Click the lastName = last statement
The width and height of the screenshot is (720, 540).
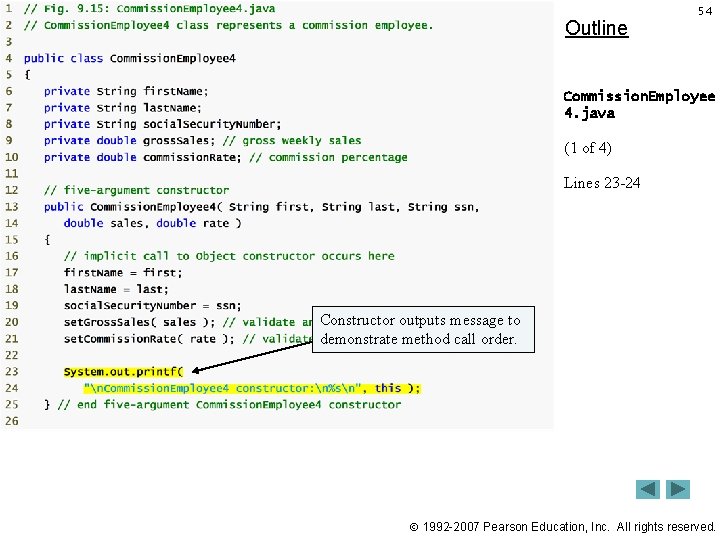click(116, 289)
